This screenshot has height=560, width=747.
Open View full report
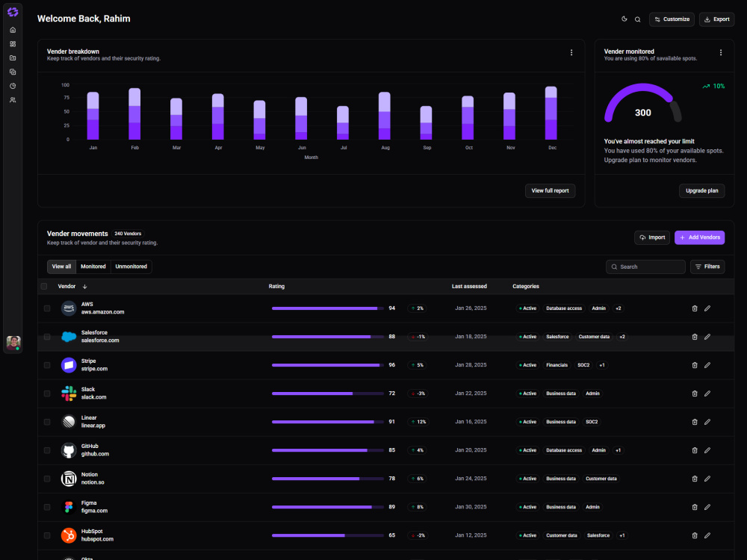pos(551,191)
